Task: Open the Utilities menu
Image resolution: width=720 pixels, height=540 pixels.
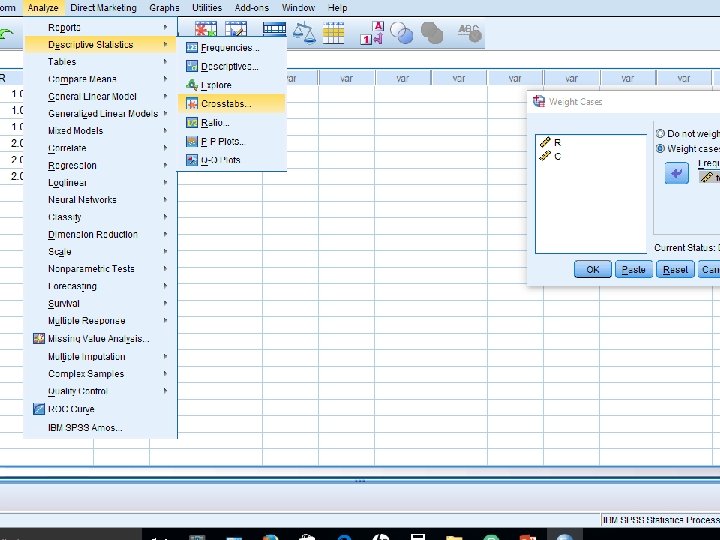Action: click(x=207, y=8)
